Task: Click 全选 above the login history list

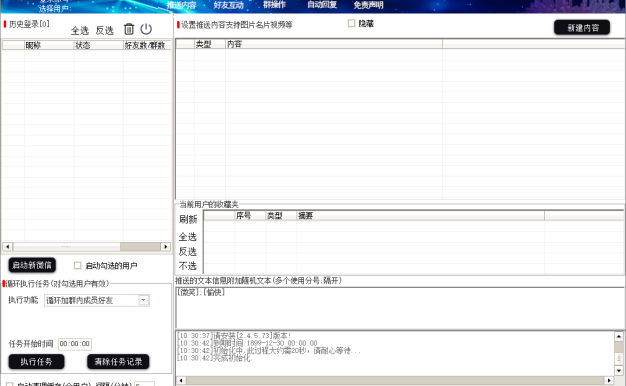Action: 80,31
